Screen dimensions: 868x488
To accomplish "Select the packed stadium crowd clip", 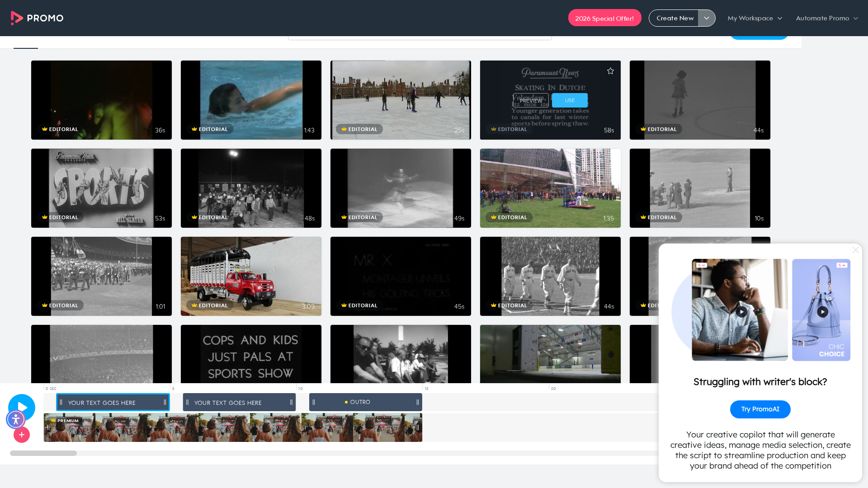I will tap(101, 354).
